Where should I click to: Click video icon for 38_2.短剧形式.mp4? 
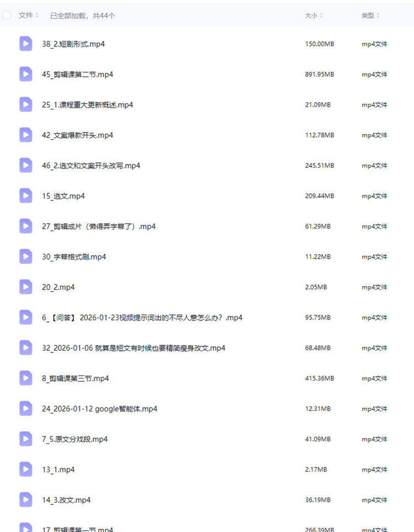26,44
